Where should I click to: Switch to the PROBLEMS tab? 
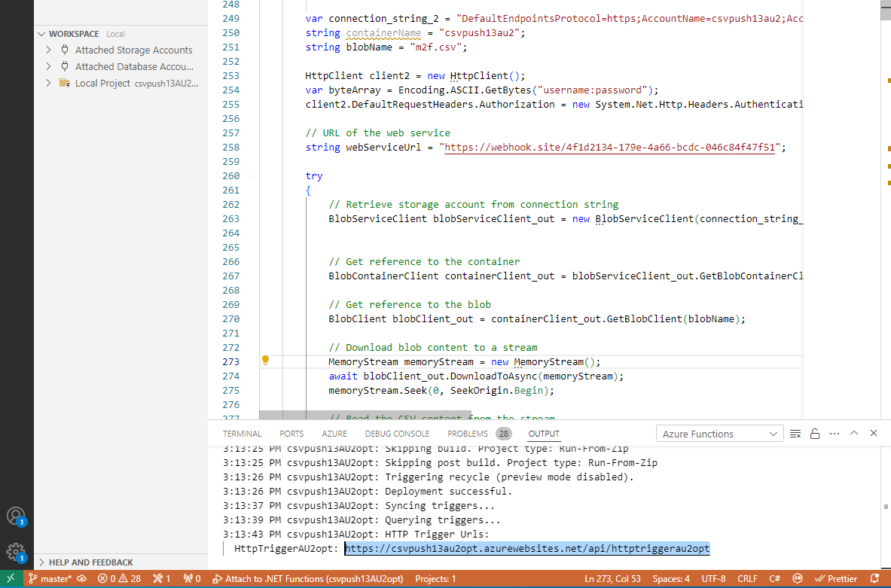[x=468, y=434]
